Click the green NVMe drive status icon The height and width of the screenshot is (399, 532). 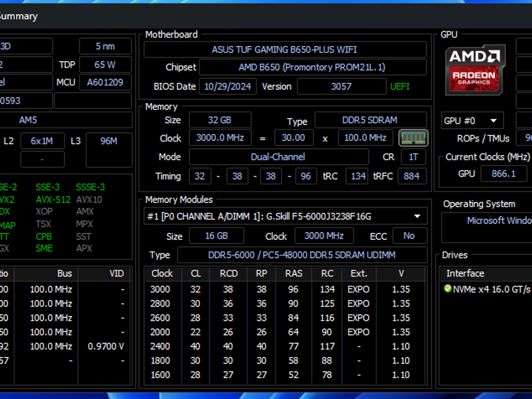click(448, 289)
